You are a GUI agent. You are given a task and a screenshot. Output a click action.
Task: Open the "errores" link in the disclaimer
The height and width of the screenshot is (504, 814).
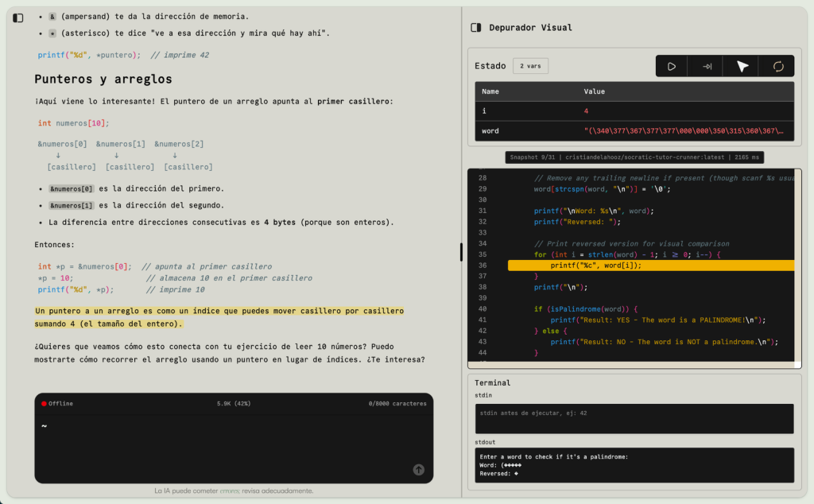(230, 490)
